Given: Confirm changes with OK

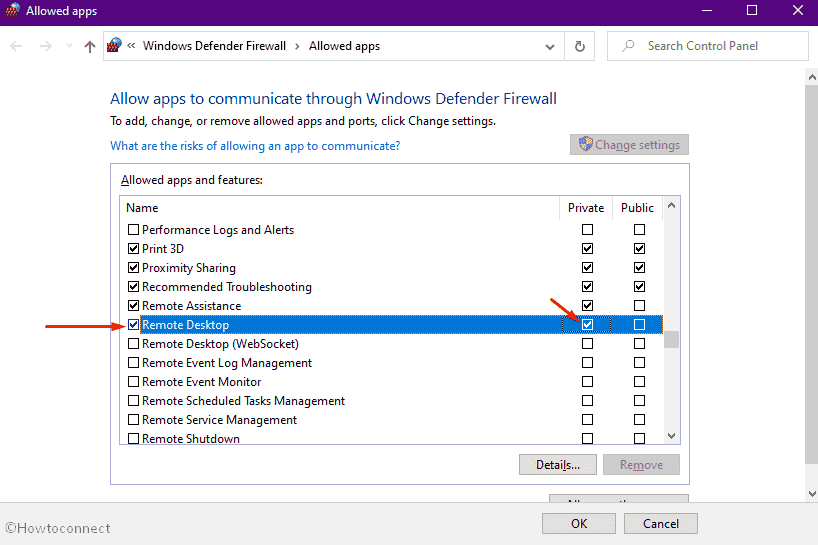Looking at the screenshot, I should tap(579, 524).
